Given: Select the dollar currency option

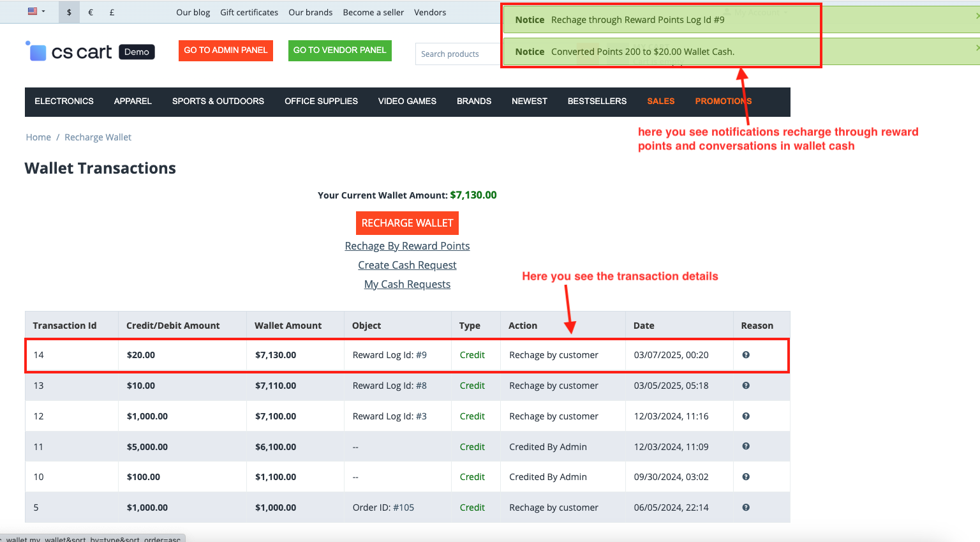Looking at the screenshot, I should [x=69, y=12].
